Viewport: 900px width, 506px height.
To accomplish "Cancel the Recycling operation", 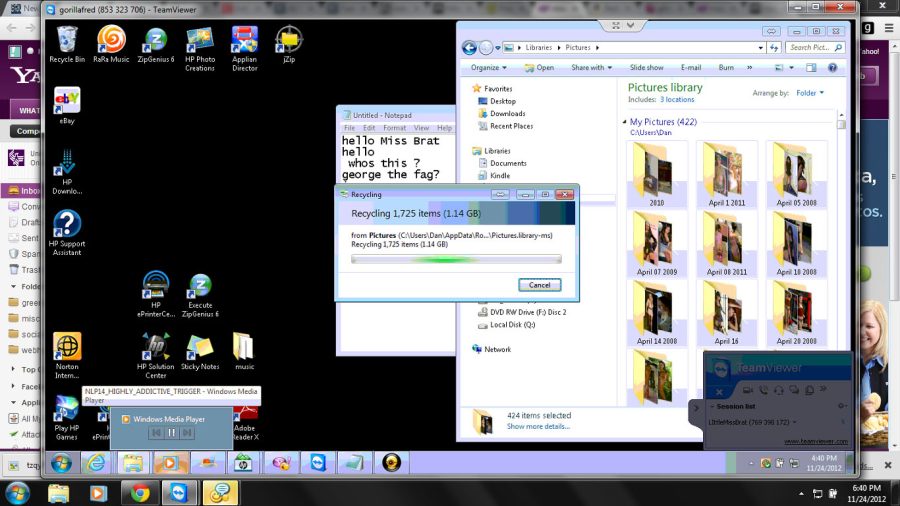I will tap(540, 285).
